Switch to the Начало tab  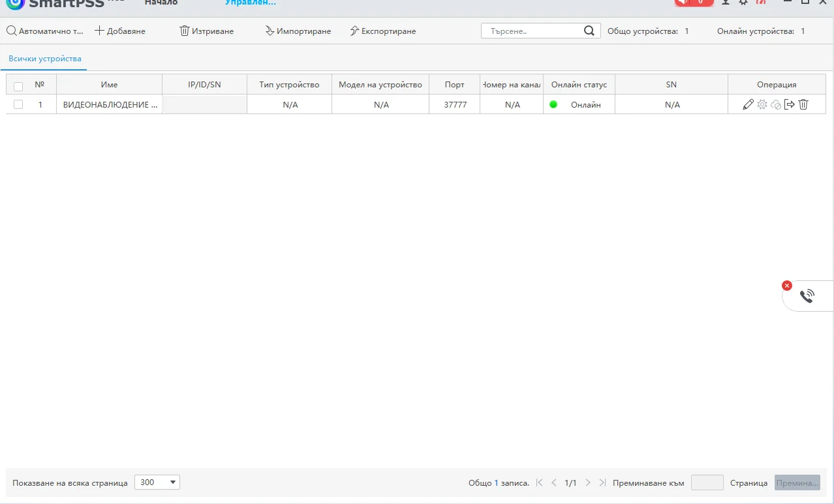[x=161, y=3]
